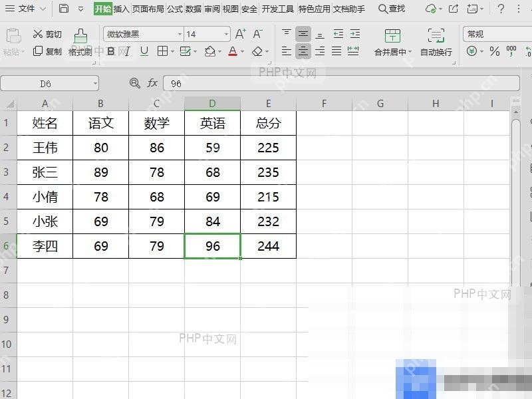532x399 pixels.
Task: Expand the Name Box dropdown arrow
Action: (95, 84)
